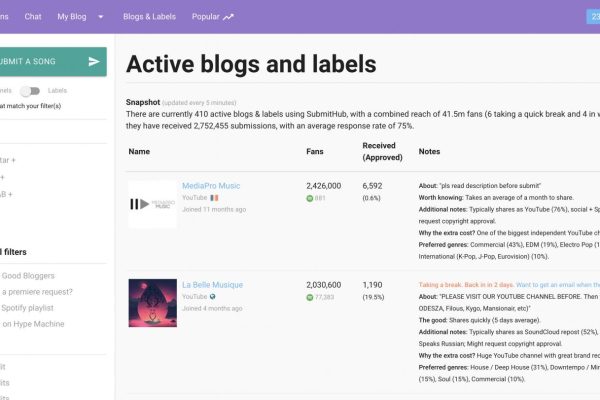Image resolution: width=600 pixels, height=400 pixels.
Task: Click the Notes column header
Action: point(429,152)
